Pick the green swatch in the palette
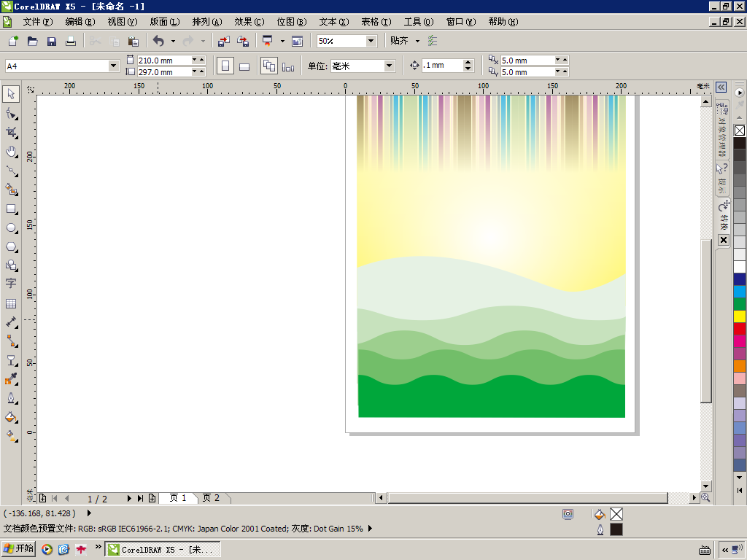The image size is (747, 560). pos(740,304)
